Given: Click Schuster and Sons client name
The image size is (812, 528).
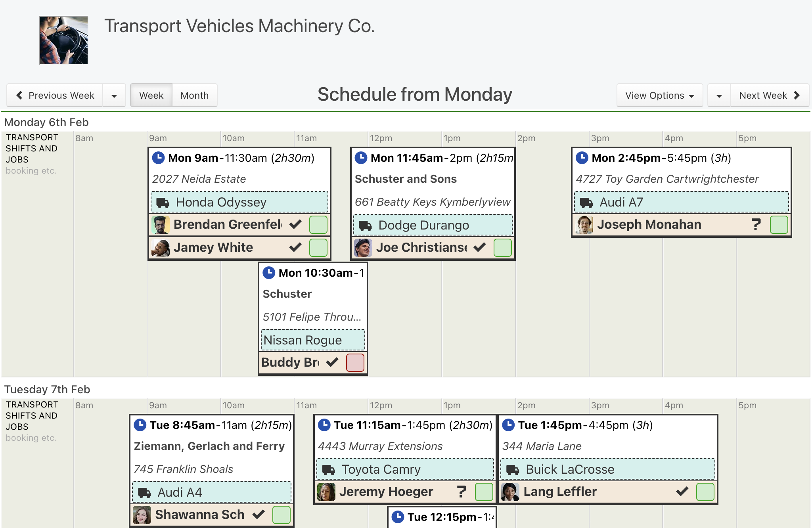Looking at the screenshot, I should (406, 179).
